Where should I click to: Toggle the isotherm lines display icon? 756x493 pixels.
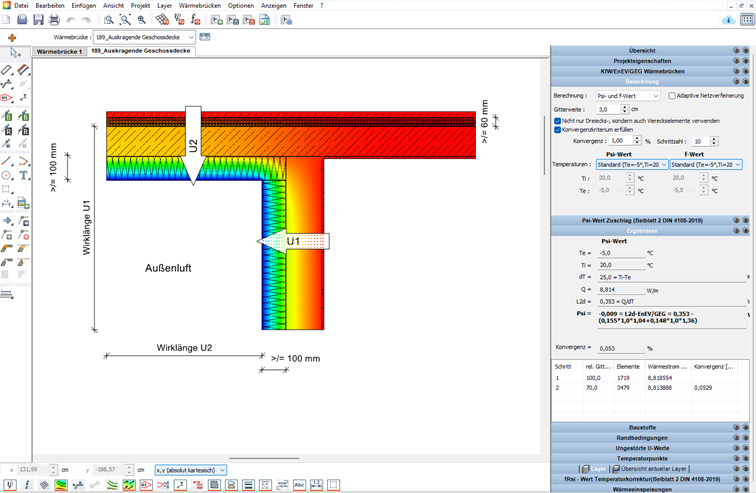coord(112,485)
